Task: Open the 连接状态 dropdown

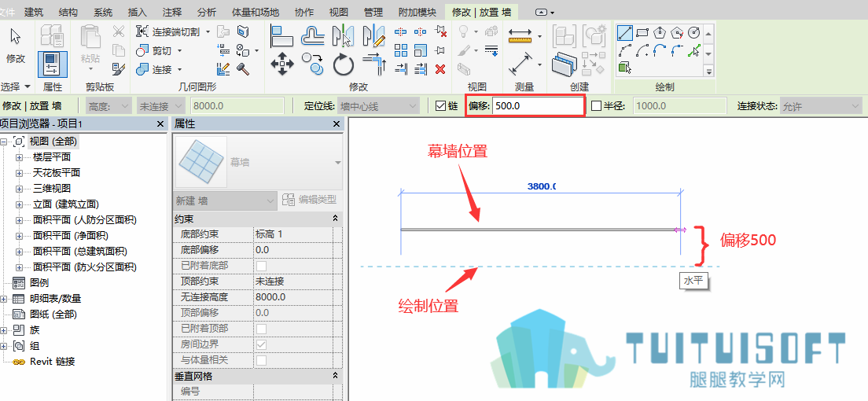Action: [820, 106]
